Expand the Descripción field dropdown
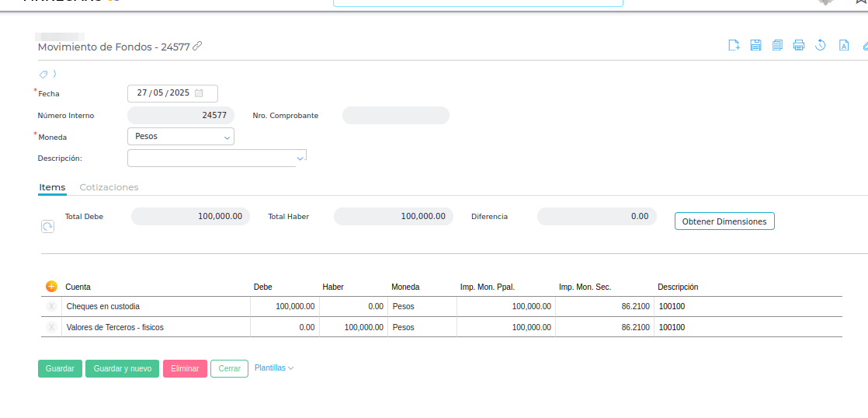 pos(300,158)
